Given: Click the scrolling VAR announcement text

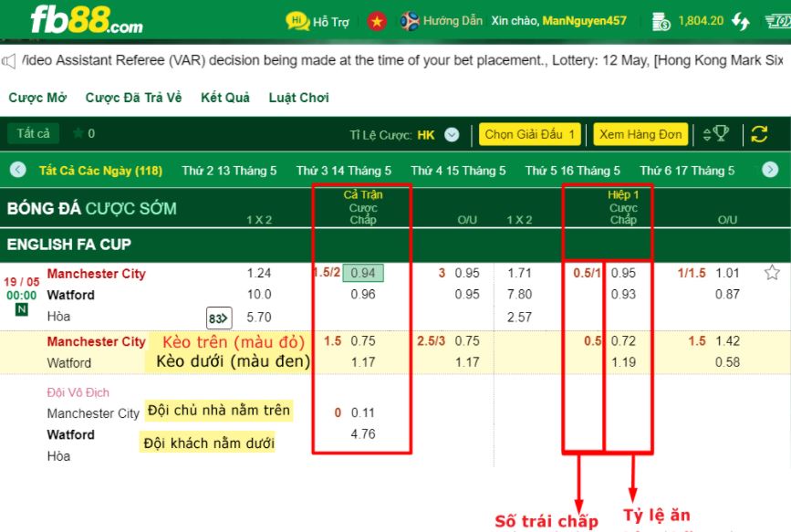Looking at the screenshot, I should [x=402, y=60].
